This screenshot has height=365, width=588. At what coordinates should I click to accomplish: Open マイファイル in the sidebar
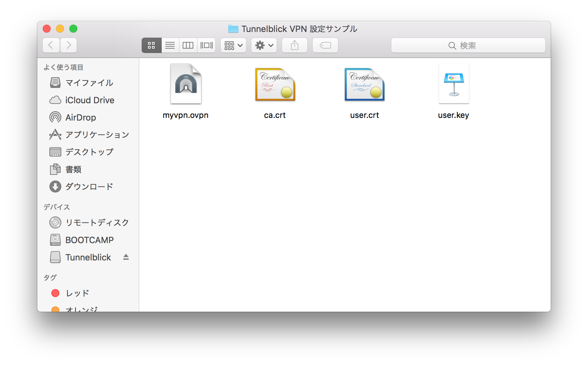tap(88, 83)
